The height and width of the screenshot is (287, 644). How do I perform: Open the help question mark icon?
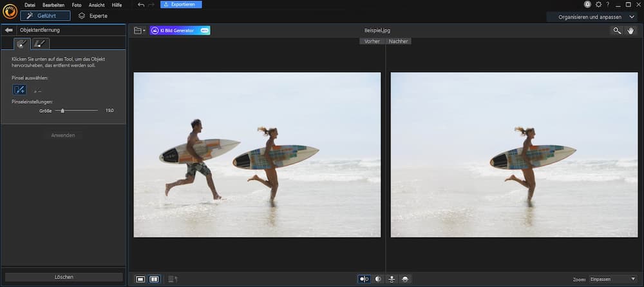click(x=607, y=5)
